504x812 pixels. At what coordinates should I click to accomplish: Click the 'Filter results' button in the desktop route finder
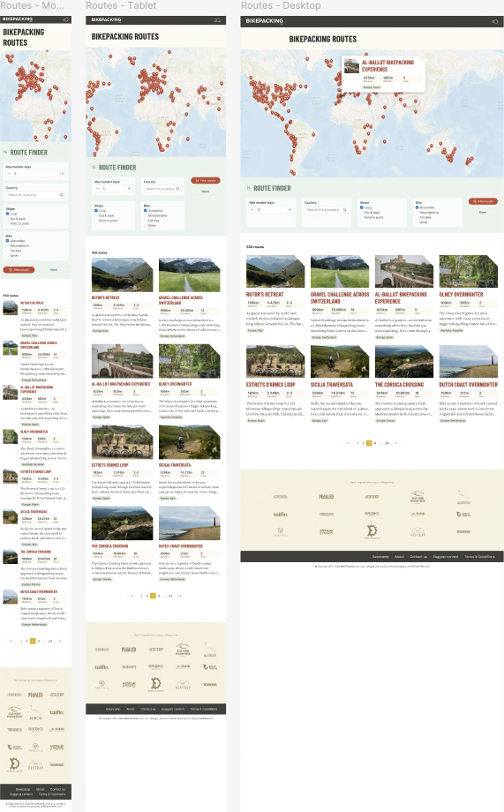(x=483, y=201)
